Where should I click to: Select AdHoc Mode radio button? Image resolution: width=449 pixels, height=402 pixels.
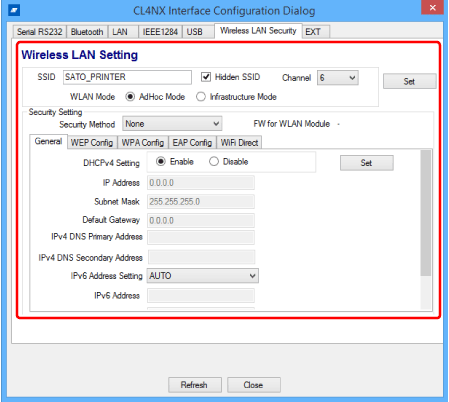coord(130,97)
